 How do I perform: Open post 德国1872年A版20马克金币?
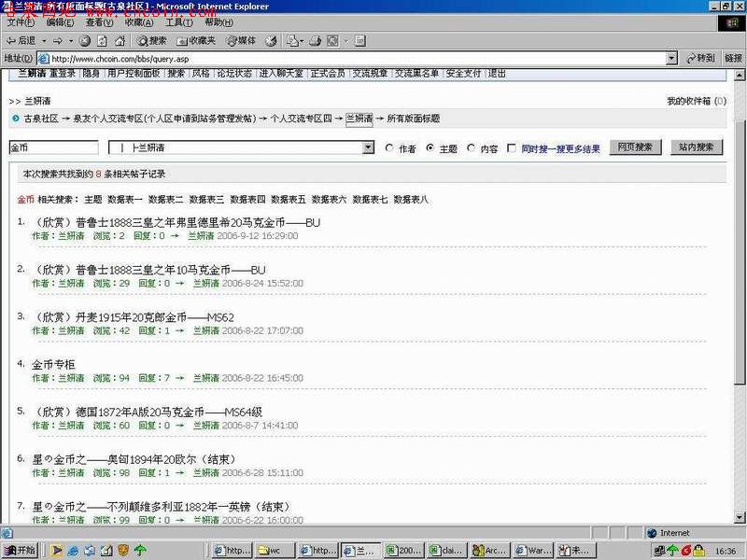coord(148,413)
